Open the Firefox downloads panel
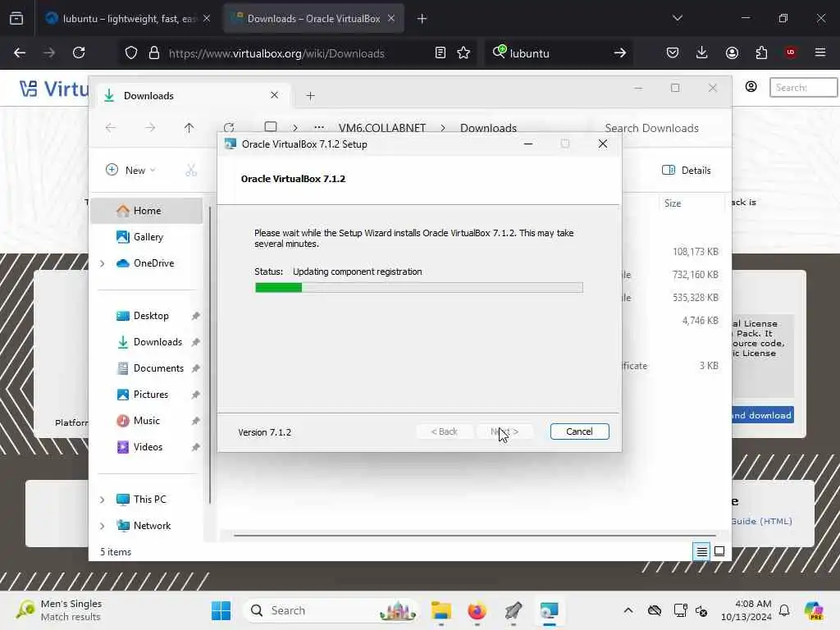 (x=702, y=52)
